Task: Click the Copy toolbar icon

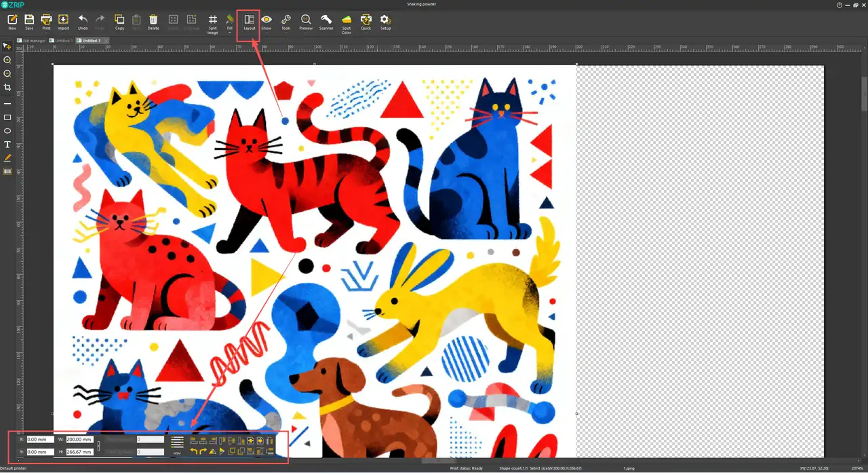Action: click(x=119, y=22)
